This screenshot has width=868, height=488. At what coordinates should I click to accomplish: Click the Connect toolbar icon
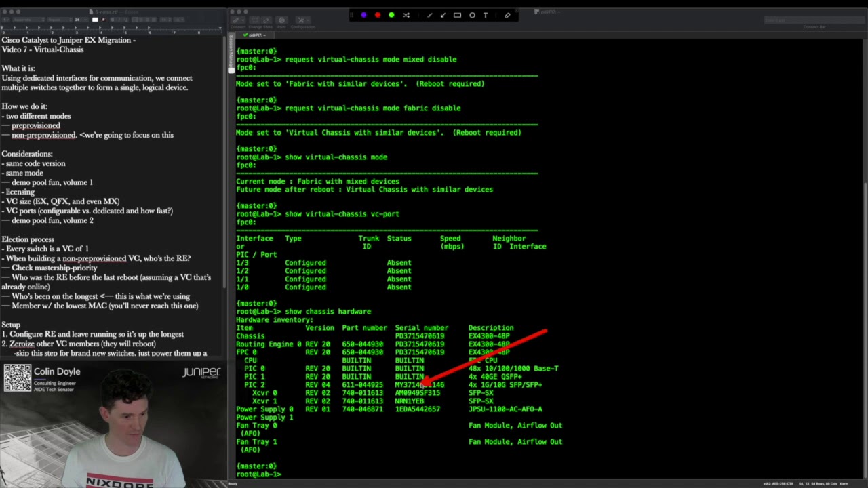tap(235, 20)
